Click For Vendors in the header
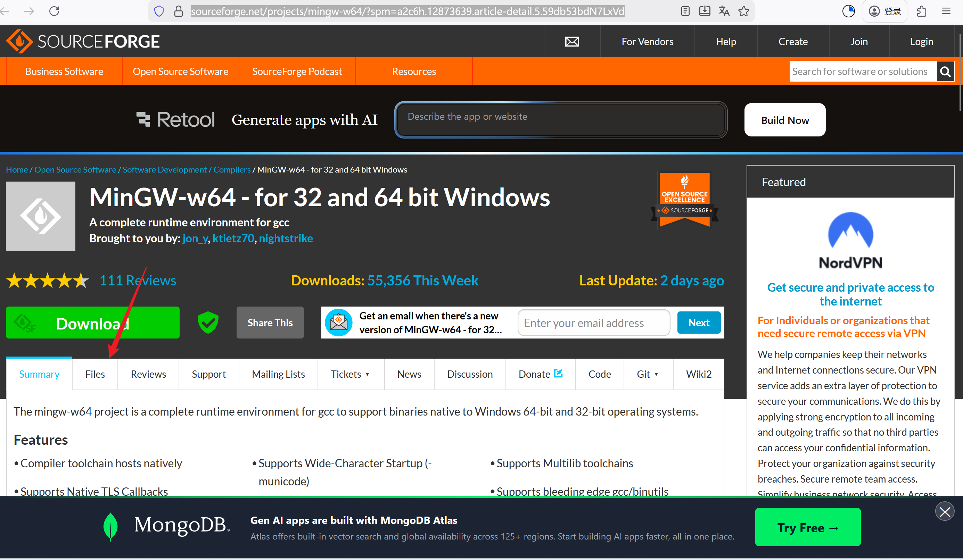The width and height of the screenshot is (963, 560). coord(647,41)
